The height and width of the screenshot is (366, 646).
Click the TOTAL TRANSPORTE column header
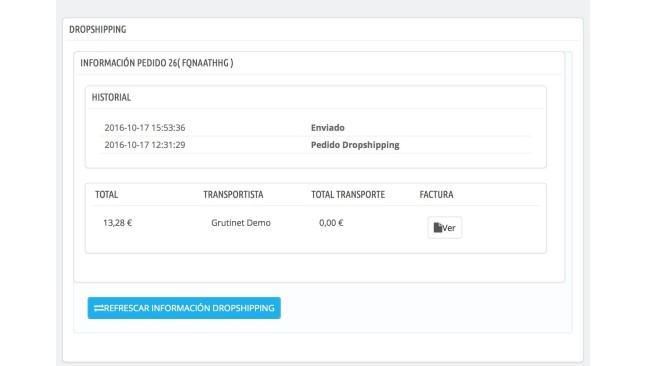(348, 195)
